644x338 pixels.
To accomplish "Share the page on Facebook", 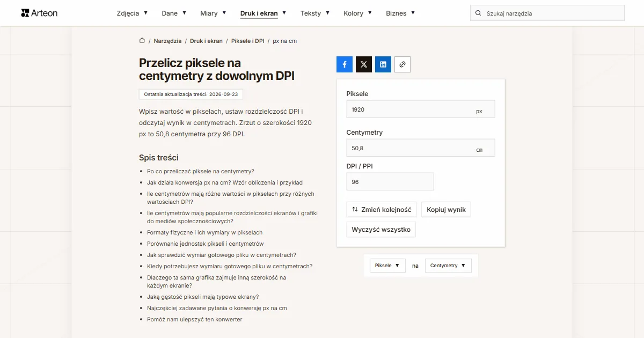I will coord(345,64).
